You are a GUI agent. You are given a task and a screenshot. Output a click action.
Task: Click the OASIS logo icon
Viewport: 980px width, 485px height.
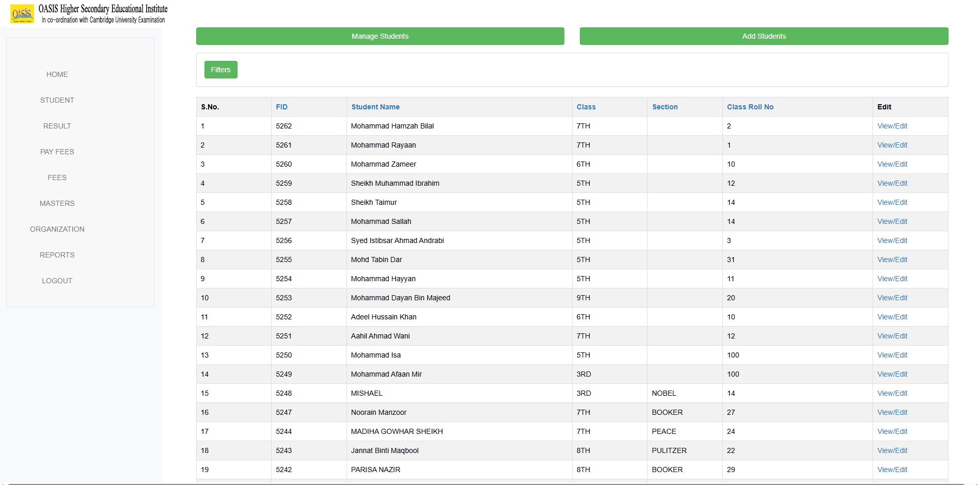pyautogui.click(x=22, y=14)
